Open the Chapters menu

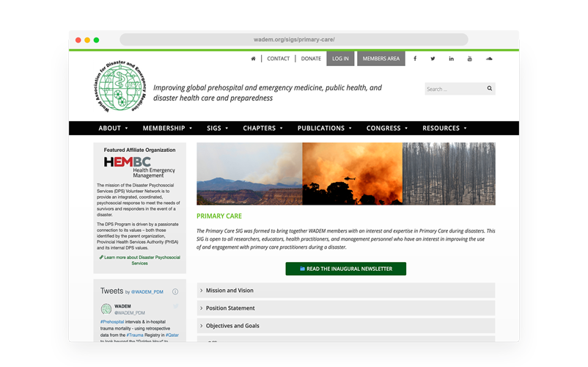(263, 128)
